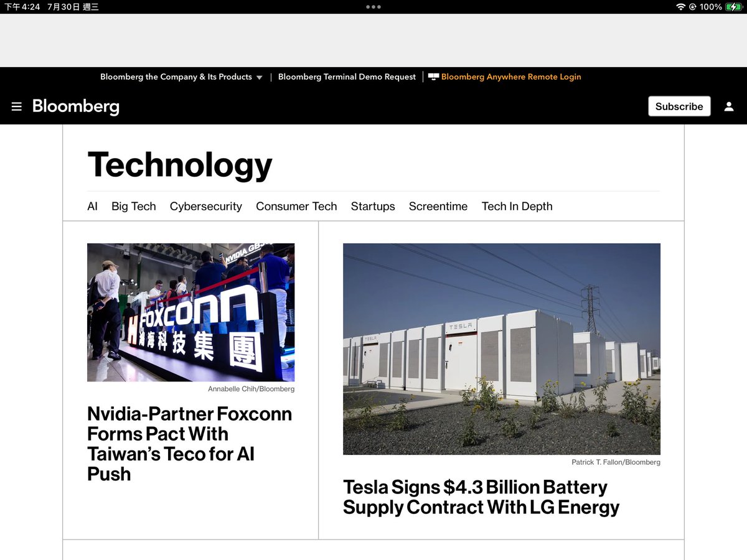Tap the battery charging indicator

click(x=734, y=7)
